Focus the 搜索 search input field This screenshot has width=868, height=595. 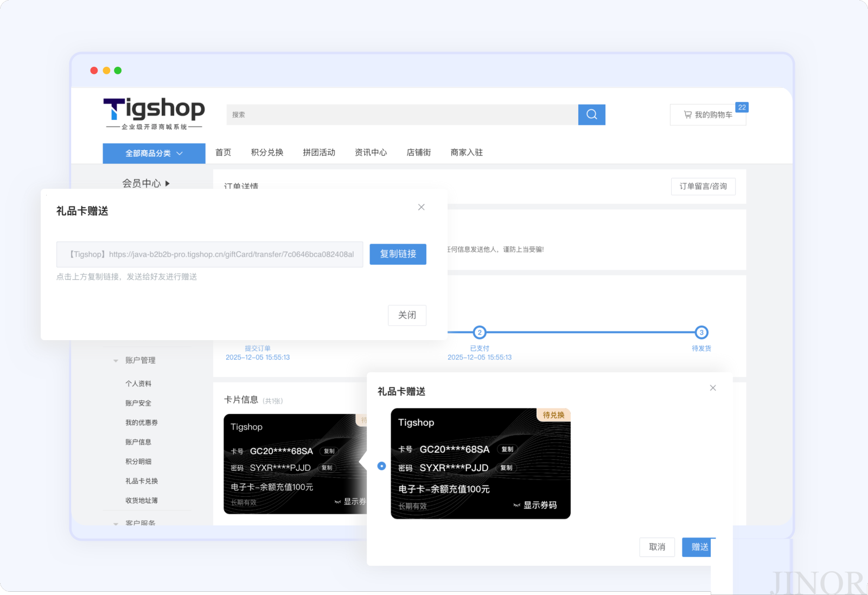coord(402,114)
